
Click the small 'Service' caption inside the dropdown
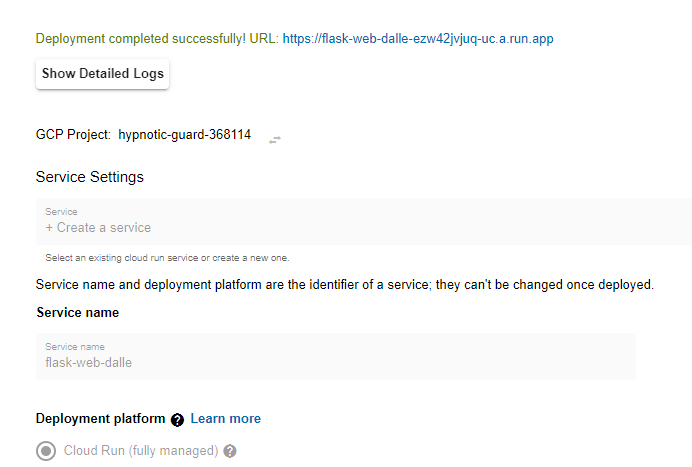pos(61,212)
